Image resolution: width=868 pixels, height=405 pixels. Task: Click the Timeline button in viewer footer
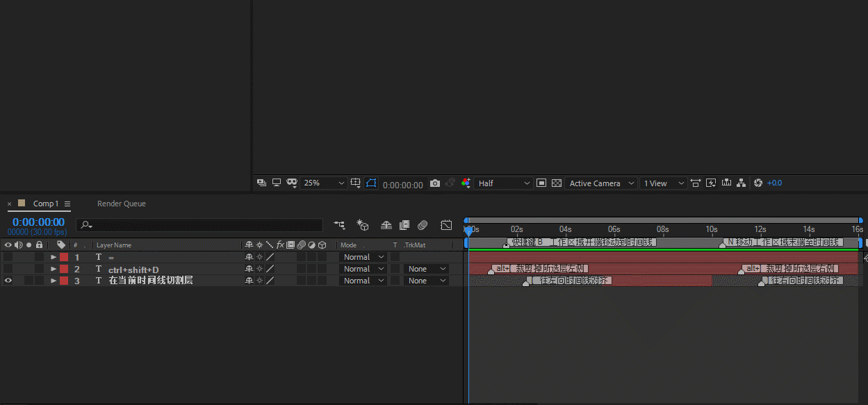pyautogui.click(x=726, y=183)
